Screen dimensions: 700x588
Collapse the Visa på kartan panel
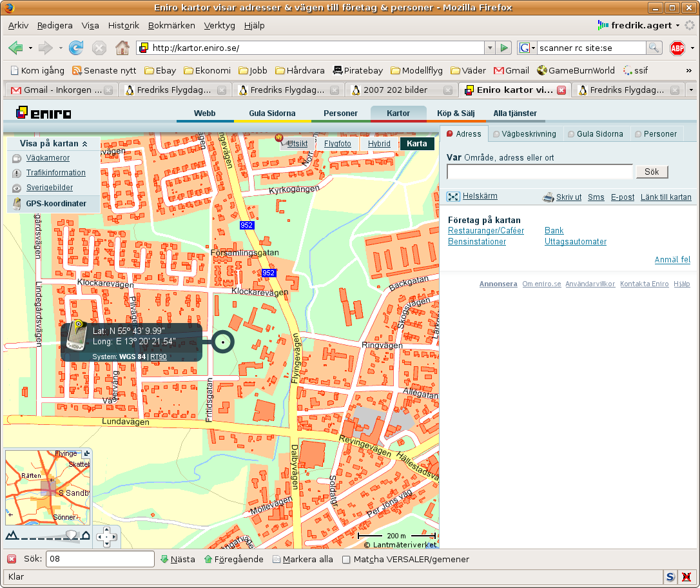(x=85, y=144)
